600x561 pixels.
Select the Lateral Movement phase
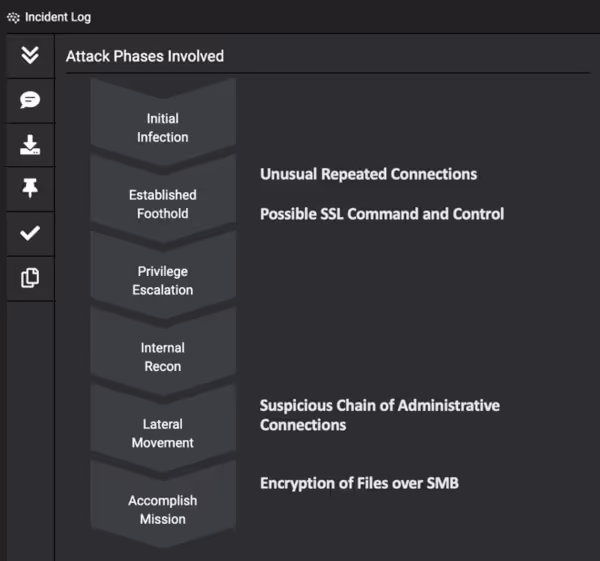coord(163,433)
